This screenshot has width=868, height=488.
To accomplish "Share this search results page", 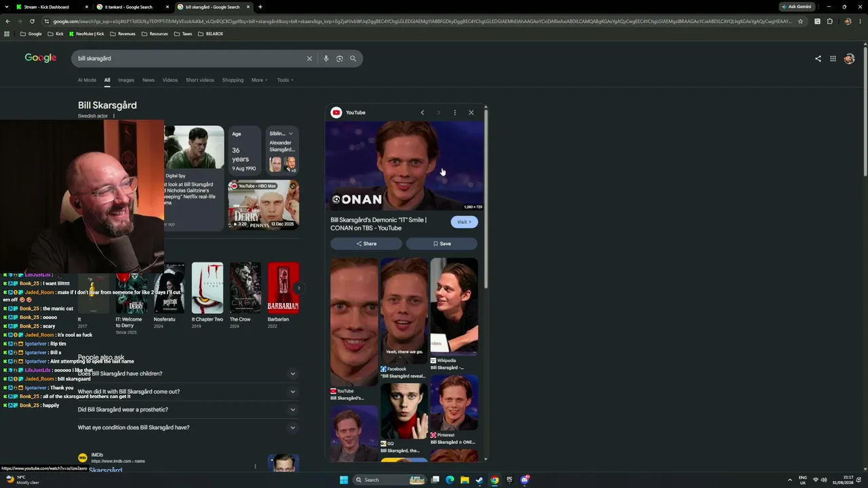I will pos(818,58).
